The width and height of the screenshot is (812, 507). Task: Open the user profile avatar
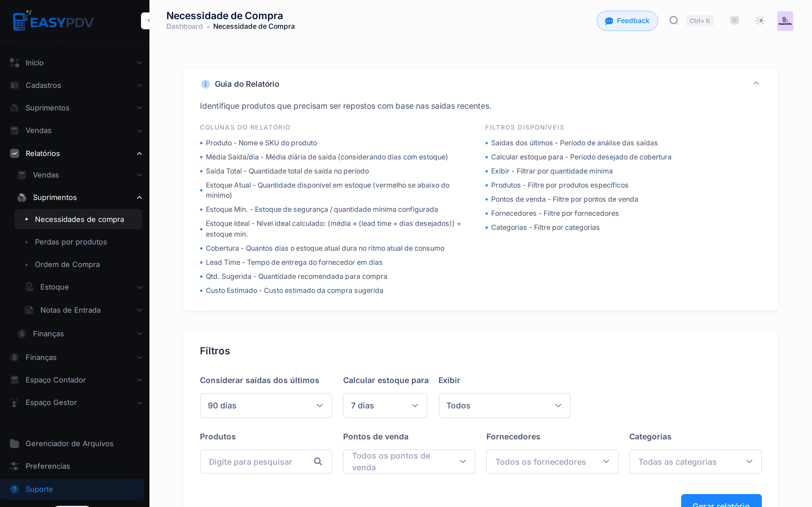(x=785, y=21)
